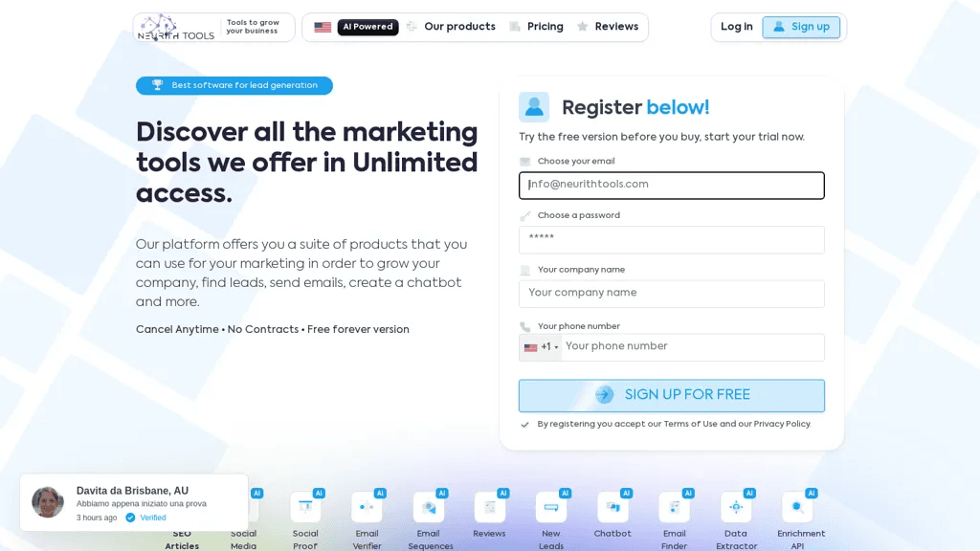
Task: Open the Data Extractor icon
Action: pos(736,507)
